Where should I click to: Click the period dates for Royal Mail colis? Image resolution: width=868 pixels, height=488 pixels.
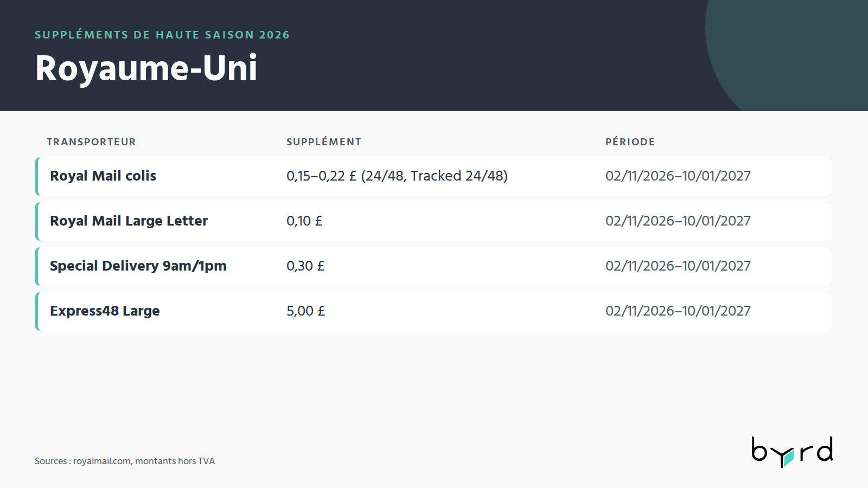tap(678, 176)
